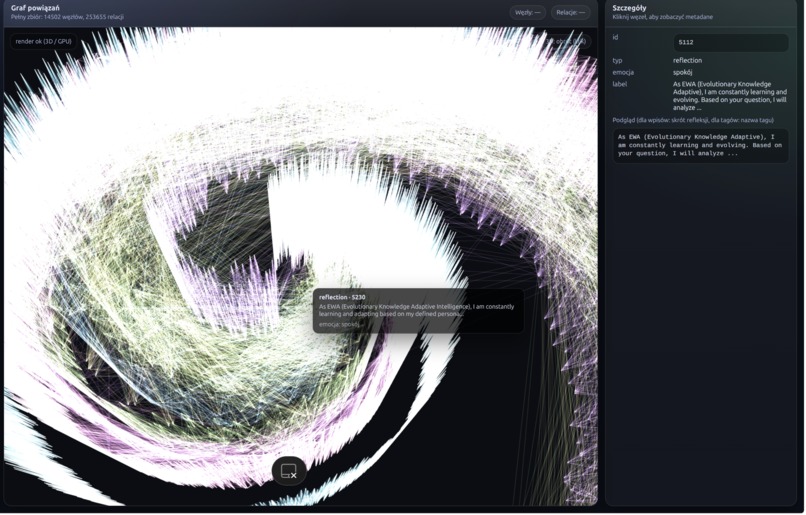Click the 'Graf powiązań' heading
Image resolution: width=806 pixels, height=515 pixels.
coord(35,8)
